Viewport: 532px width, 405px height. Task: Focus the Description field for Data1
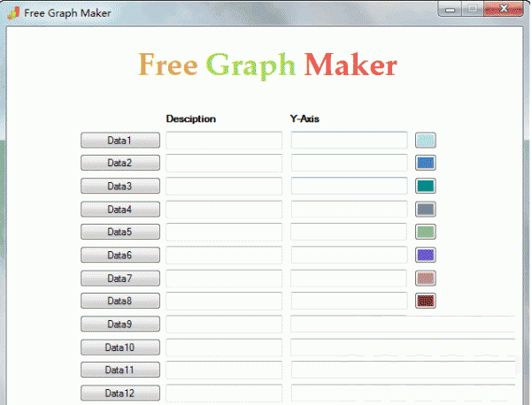click(224, 141)
